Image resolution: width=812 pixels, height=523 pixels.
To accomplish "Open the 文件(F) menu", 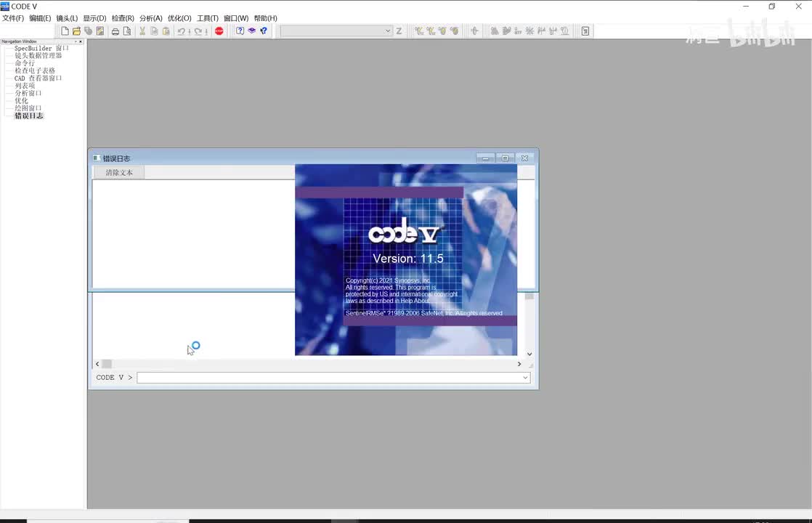I will 13,18.
